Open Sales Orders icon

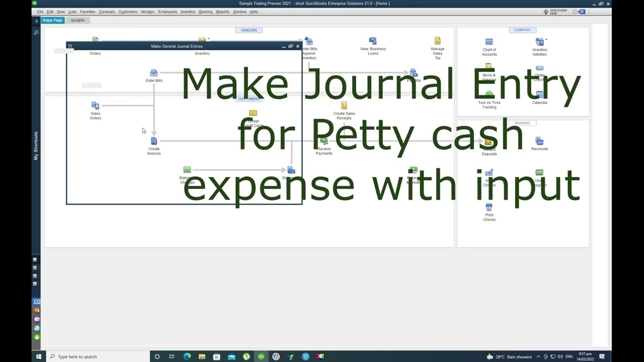pos(95,106)
